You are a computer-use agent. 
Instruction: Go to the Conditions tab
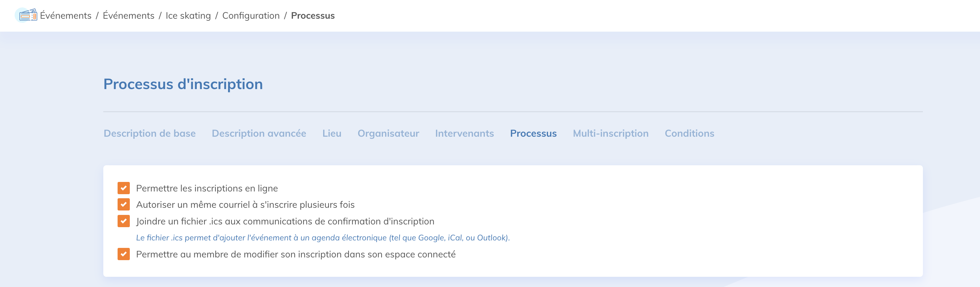pos(689,134)
